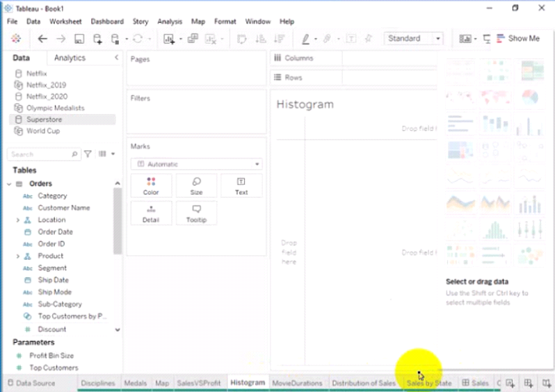Select the Profit Bin Size parameter

click(51, 356)
